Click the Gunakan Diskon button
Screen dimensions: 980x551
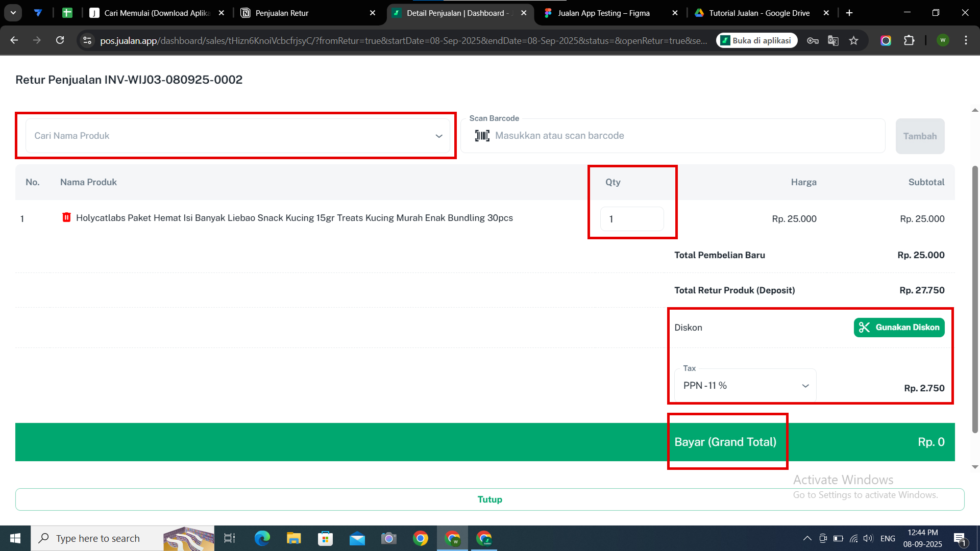[899, 328]
